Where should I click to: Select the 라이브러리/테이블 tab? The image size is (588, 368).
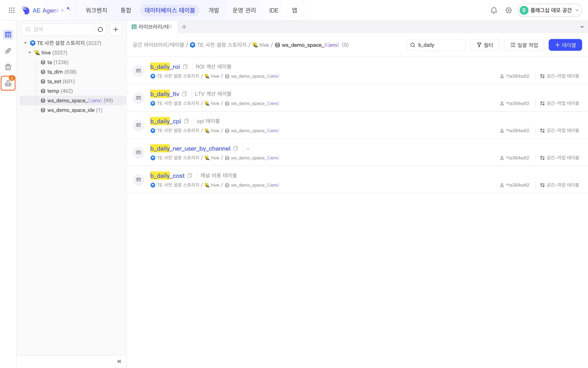coord(153,27)
